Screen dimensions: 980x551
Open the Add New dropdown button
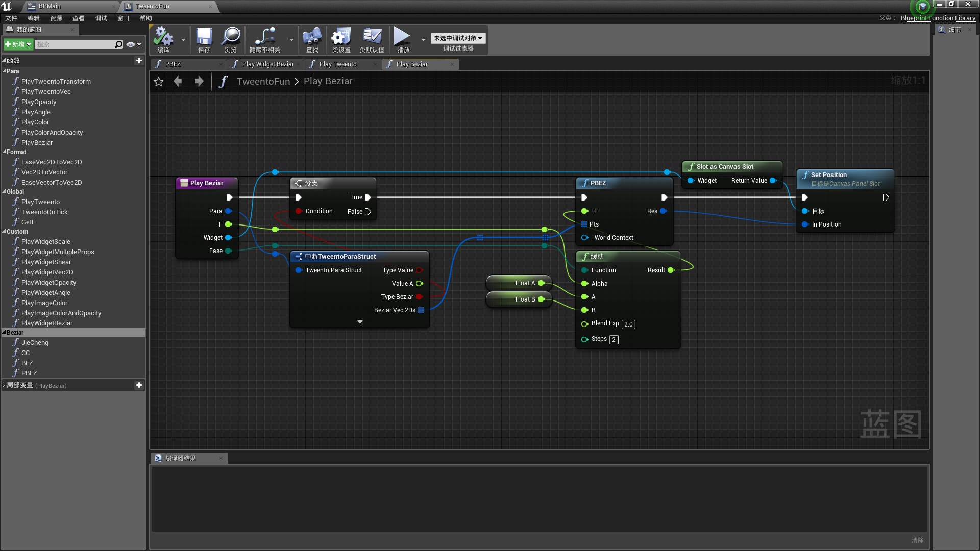pyautogui.click(x=18, y=44)
